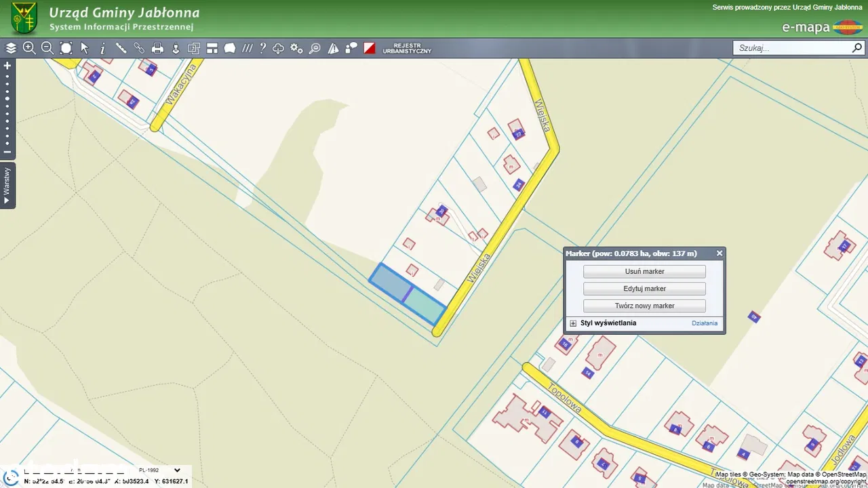Open the settings gears icon

click(296, 48)
